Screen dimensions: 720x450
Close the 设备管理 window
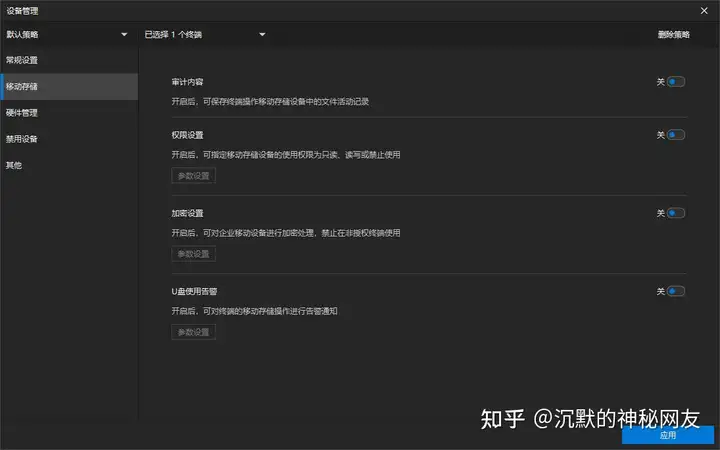pyautogui.click(x=704, y=11)
